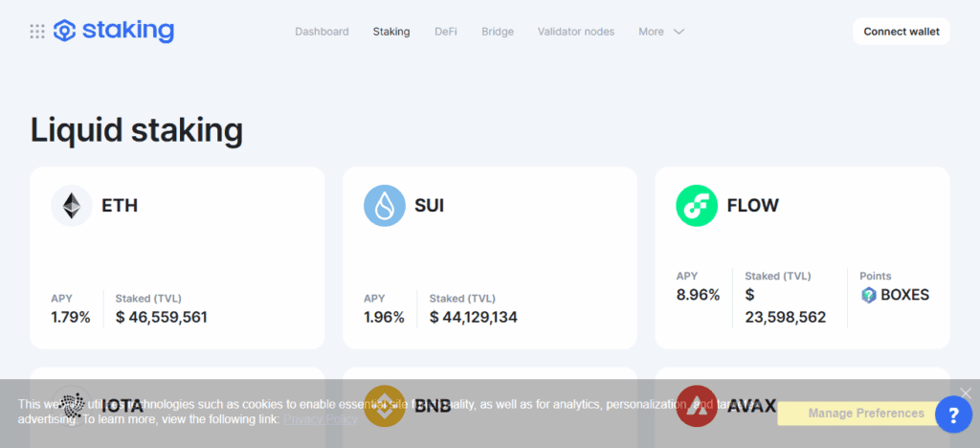Open the Privacy Policy link
This screenshot has height=448, width=980.
(321, 419)
